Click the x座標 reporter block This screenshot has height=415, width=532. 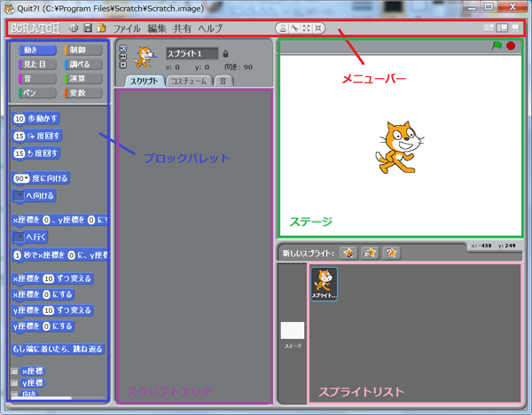point(33,371)
